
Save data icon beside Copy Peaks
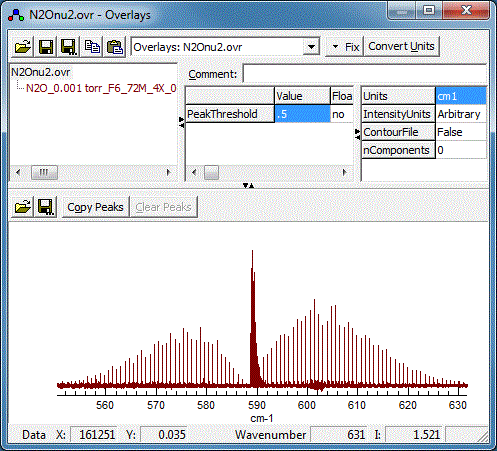click(46, 207)
